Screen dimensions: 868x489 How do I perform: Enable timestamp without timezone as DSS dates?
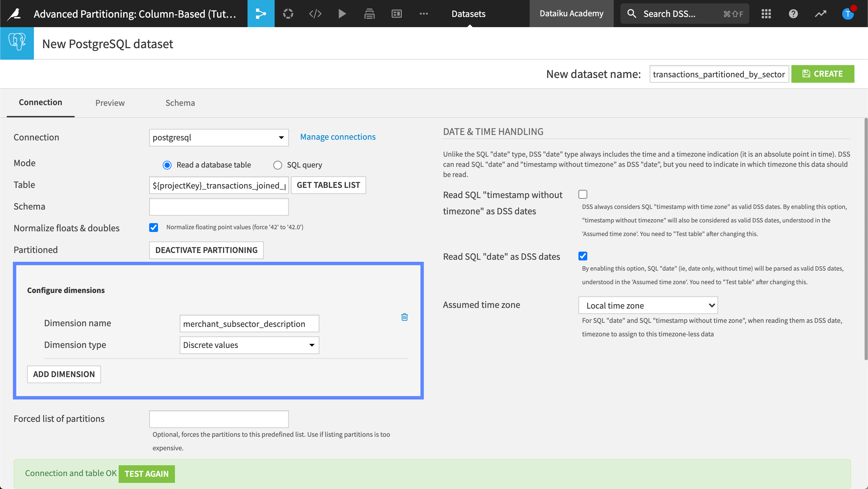click(x=583, y=194)
